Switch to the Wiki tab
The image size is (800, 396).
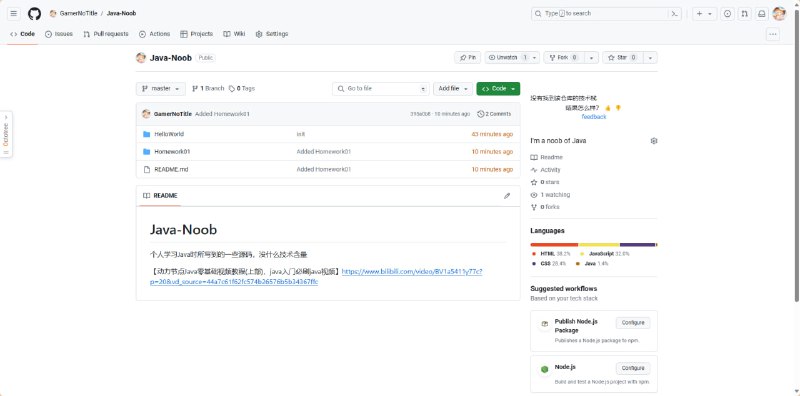[x=234, y=34]
